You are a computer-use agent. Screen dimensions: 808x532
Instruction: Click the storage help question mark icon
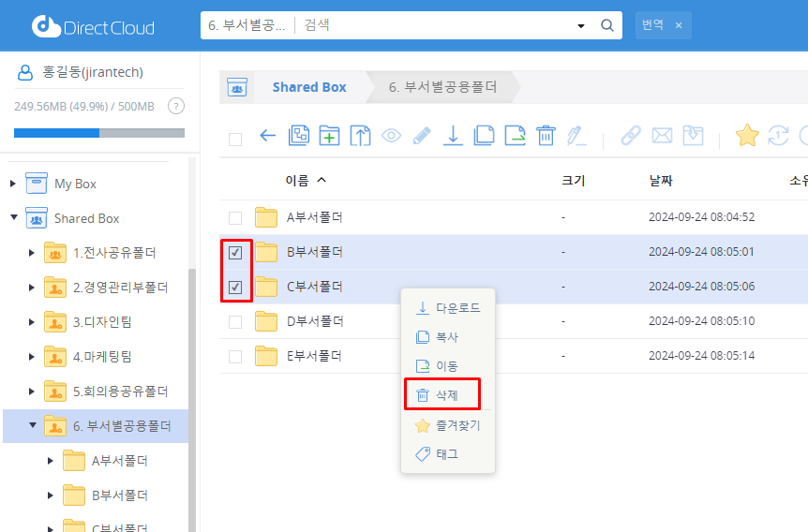(x=175, y=106)
